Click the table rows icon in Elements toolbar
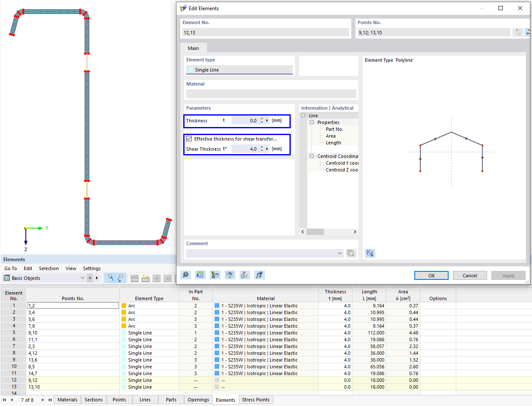532x406 pixels. (x=135, y=278)
